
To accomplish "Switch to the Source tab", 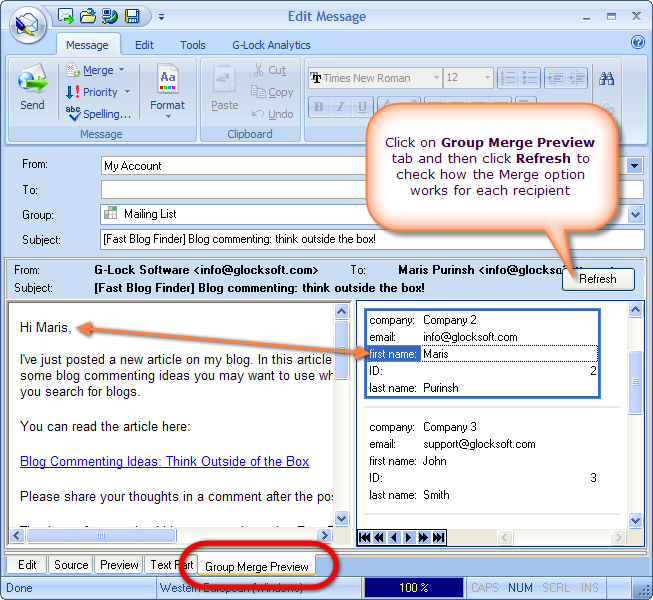I will pyautogui.click(x=71, y=565).
